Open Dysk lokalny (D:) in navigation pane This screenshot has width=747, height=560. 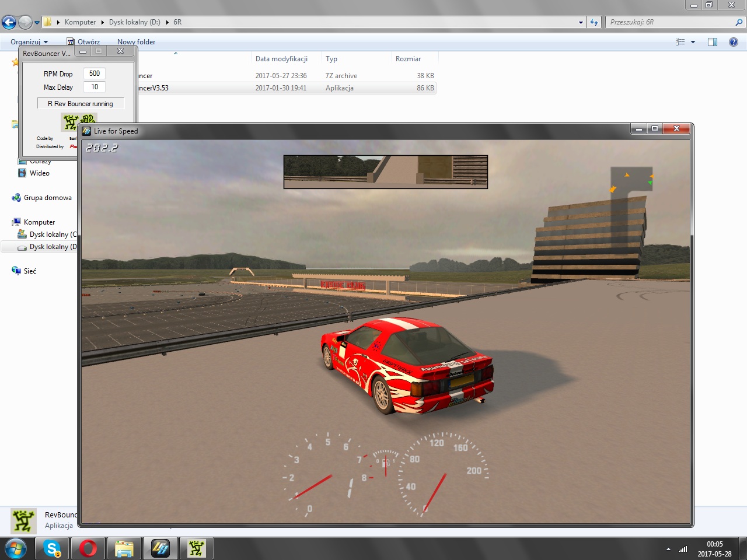coord(48,247)
